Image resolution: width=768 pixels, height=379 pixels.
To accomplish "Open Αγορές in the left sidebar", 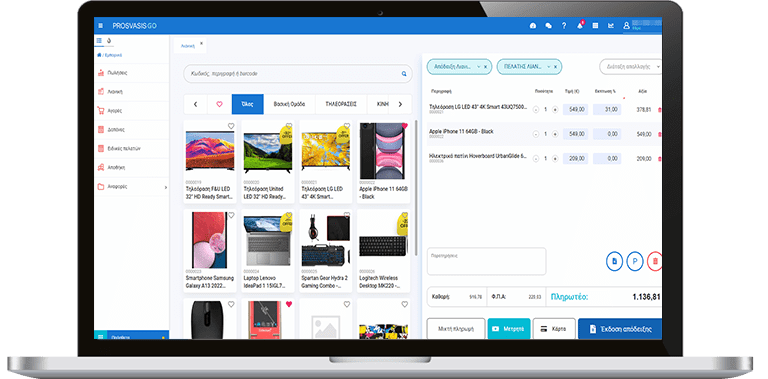I will tap(131, 111).
